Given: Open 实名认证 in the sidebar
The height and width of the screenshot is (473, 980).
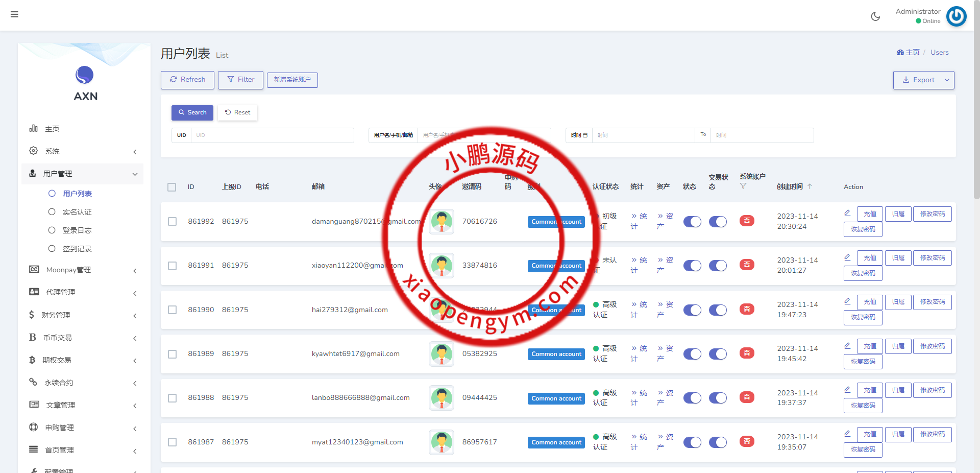Looking at the screenshot, I should tap(77, 212).
